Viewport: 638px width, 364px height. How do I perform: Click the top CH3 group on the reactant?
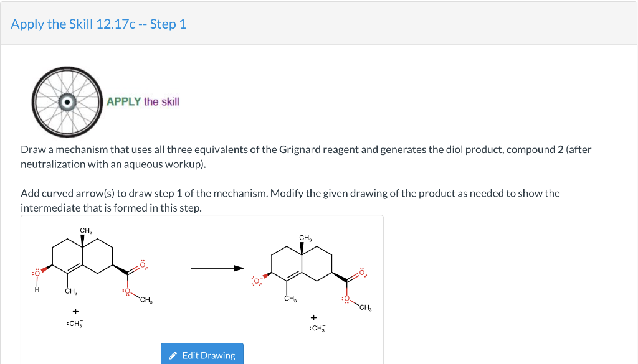click(86, 231)
